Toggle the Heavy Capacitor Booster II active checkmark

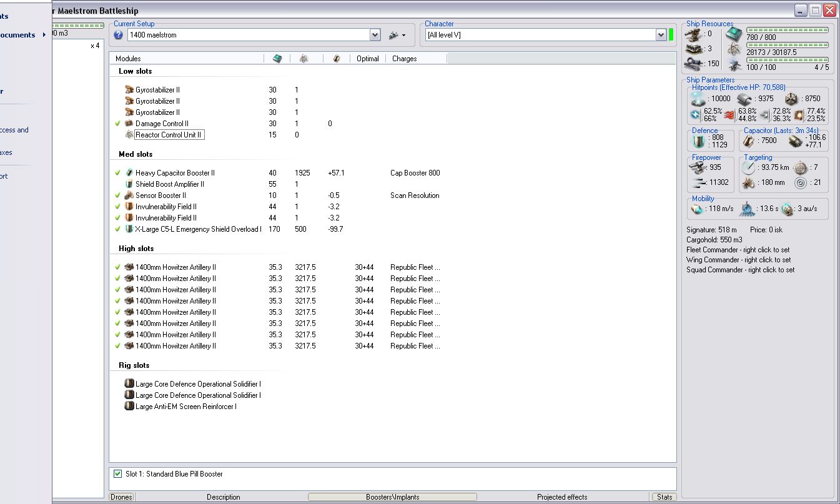pyautogui.click(x=118, y=173)
